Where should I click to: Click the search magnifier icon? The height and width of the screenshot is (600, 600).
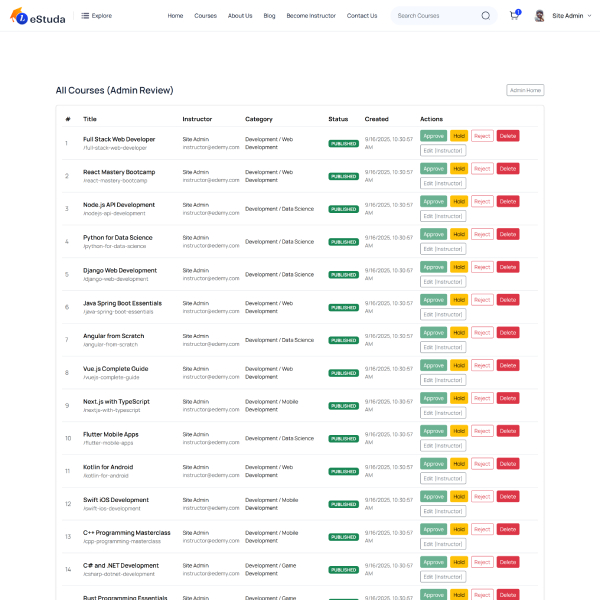coord(486,16)
